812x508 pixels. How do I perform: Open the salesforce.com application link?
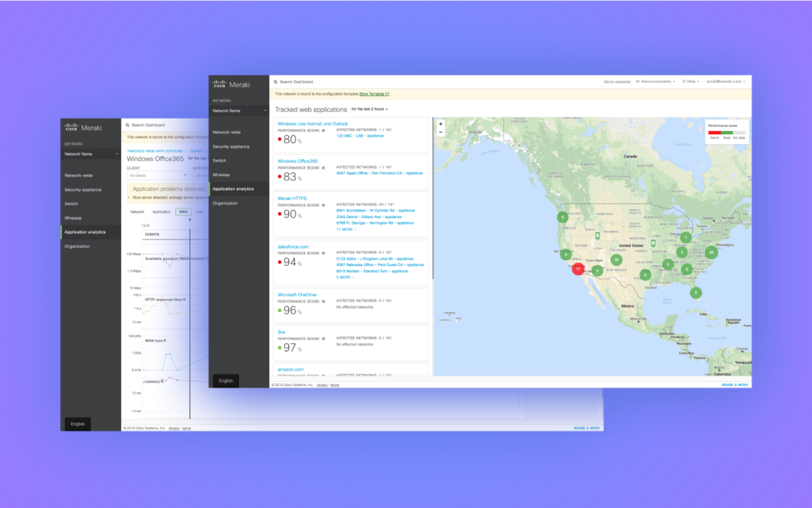point(293,247)
